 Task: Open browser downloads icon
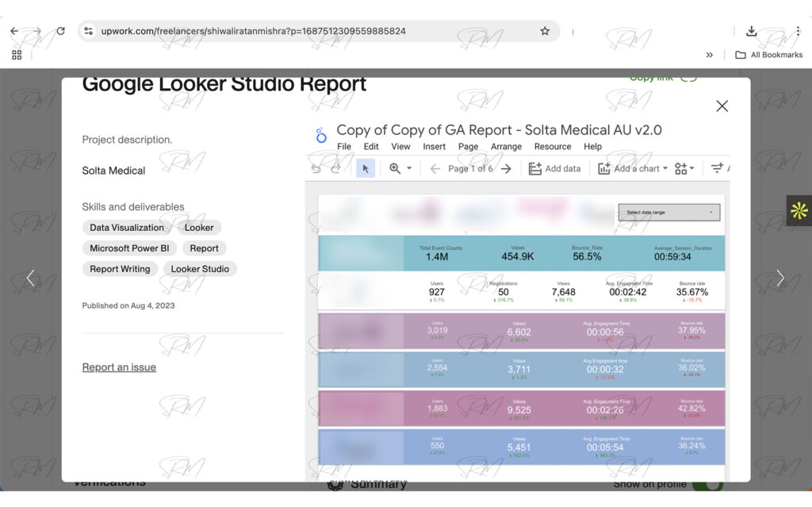pos(751,31)
